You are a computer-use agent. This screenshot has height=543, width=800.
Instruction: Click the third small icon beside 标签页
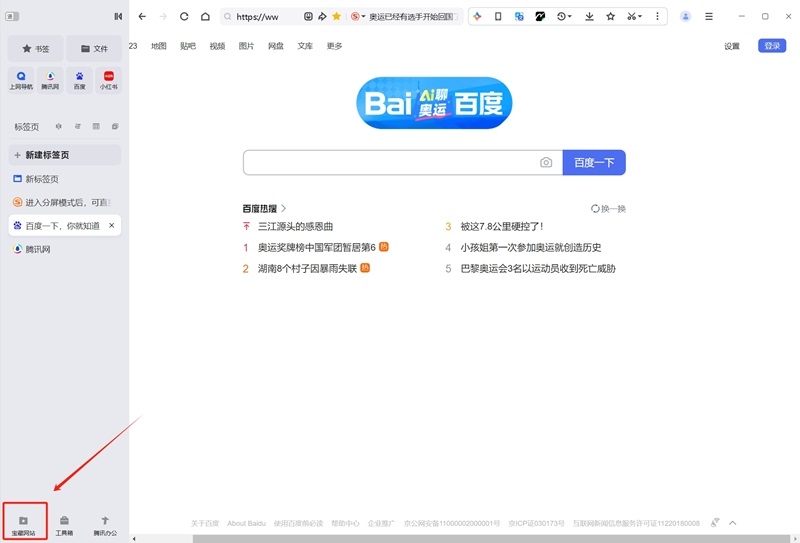click(x=96, y=126)
